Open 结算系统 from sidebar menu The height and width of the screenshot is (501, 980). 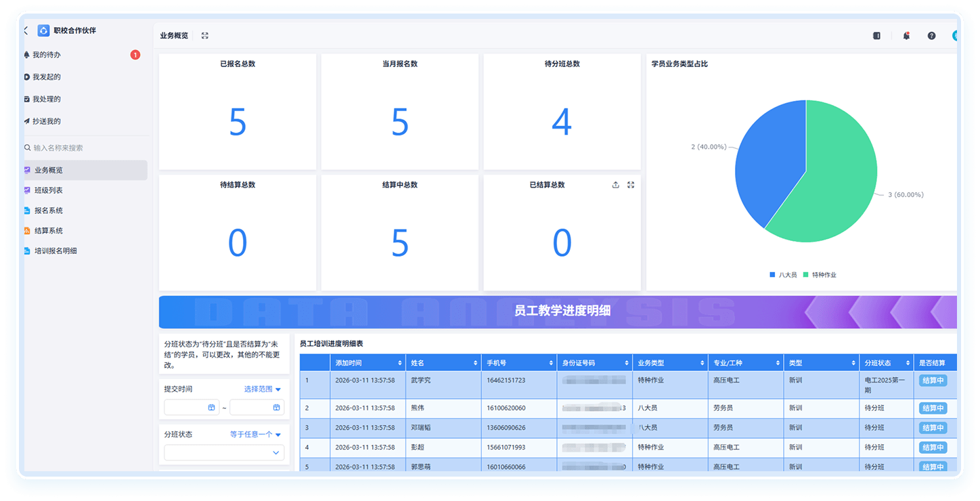coord(48,231)
